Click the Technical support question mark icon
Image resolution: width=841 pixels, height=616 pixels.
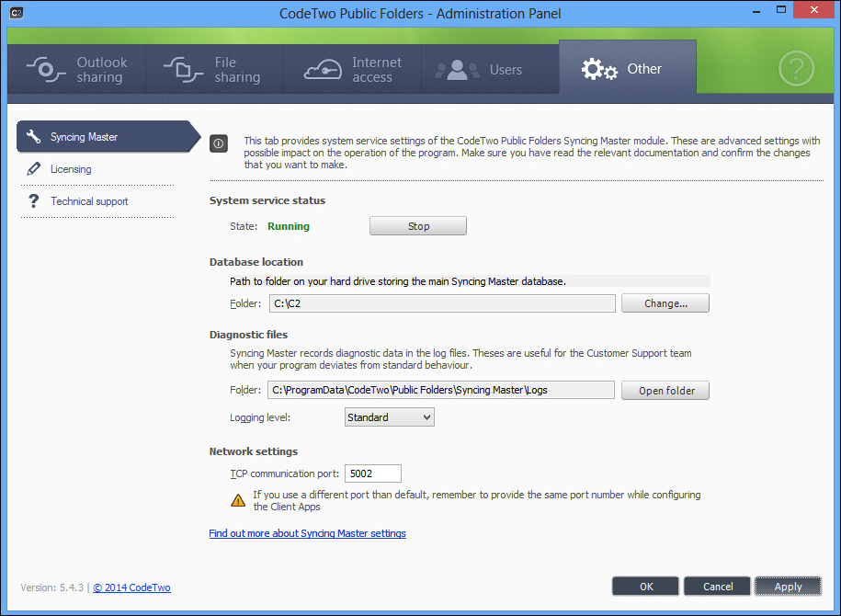pos(33,200)
